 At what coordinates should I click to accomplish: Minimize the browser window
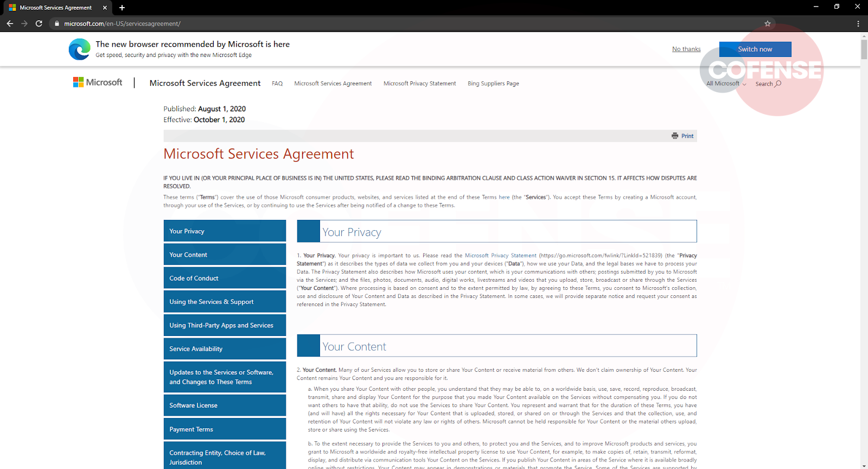click(x=816, y=7)
